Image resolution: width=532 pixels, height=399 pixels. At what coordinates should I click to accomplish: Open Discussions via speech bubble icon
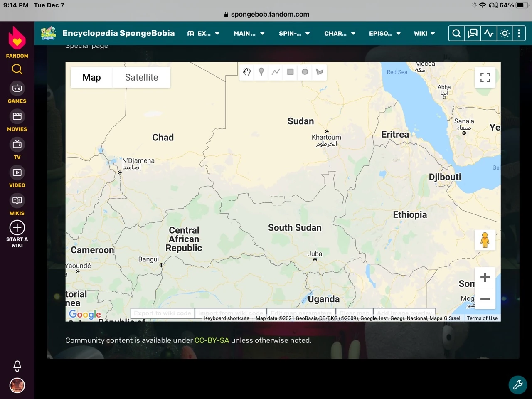[x=473, y=33]
